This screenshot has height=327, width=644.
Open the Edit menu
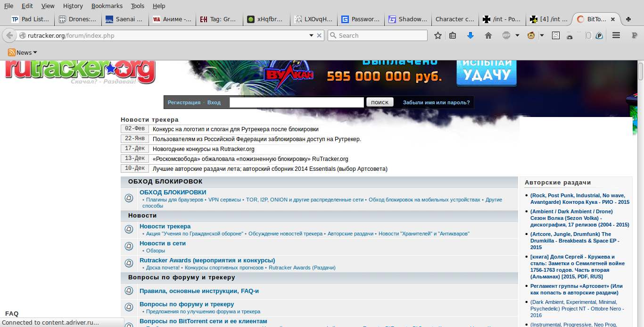pyautogui.click(x=27, y=6)
